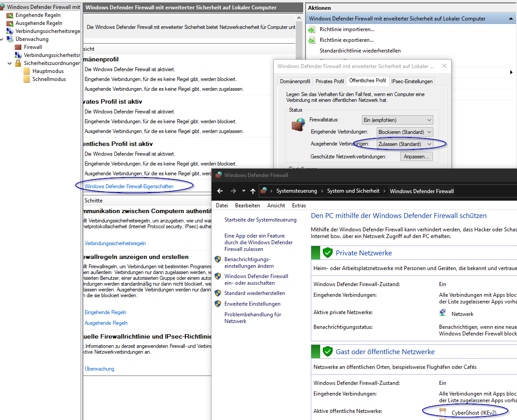The width and height of the screenshot is (517, 420).
Task: Select the Hauptmodus tree item
Action: click(48, 71)
